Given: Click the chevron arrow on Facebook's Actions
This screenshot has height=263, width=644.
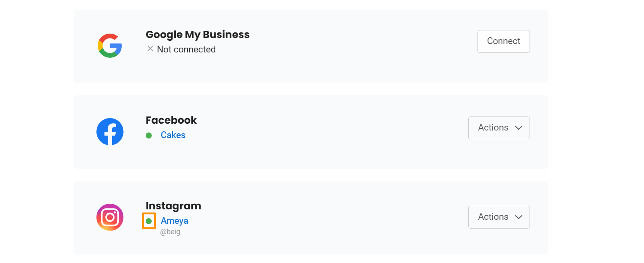Looking at the screenshot, I should (519, 128).
